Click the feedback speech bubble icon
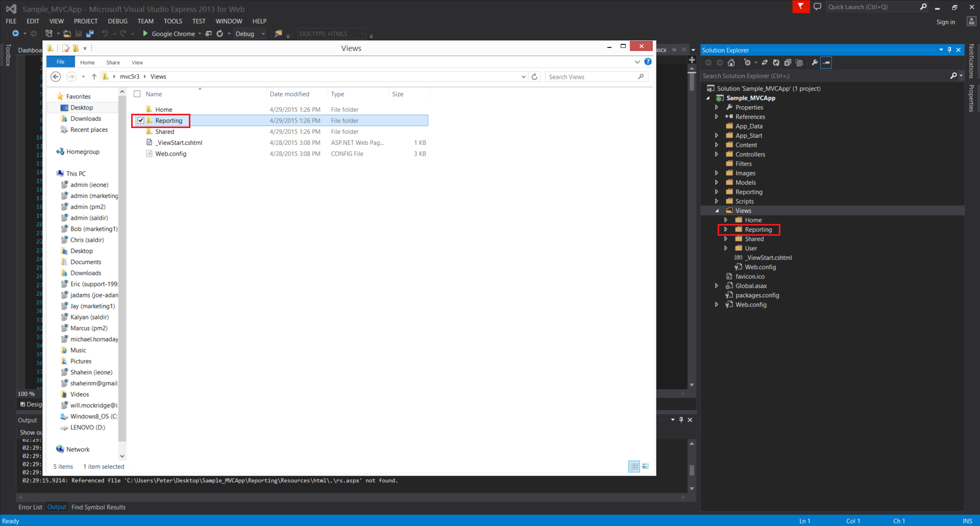Screen dimensions: 980x526 817,7
